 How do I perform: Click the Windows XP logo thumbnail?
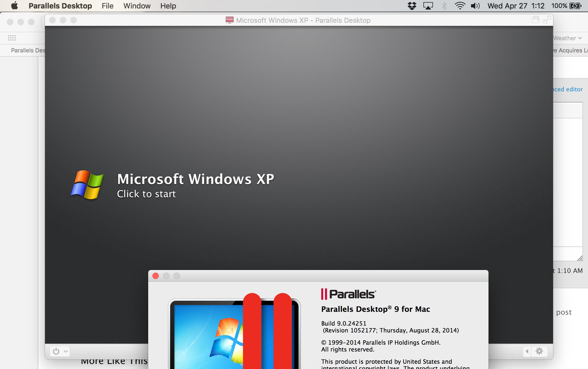pyautogui.click(x=87, y=184)
